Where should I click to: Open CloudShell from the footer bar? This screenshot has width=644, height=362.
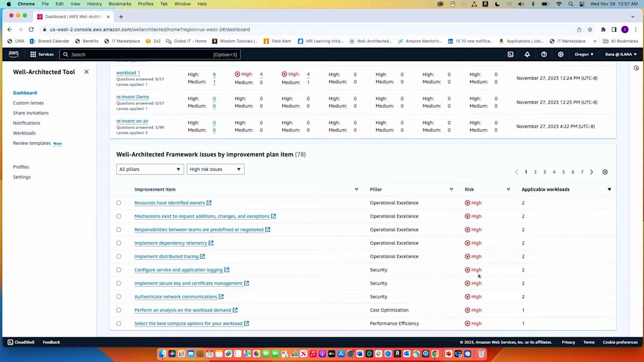coord(22,342)
